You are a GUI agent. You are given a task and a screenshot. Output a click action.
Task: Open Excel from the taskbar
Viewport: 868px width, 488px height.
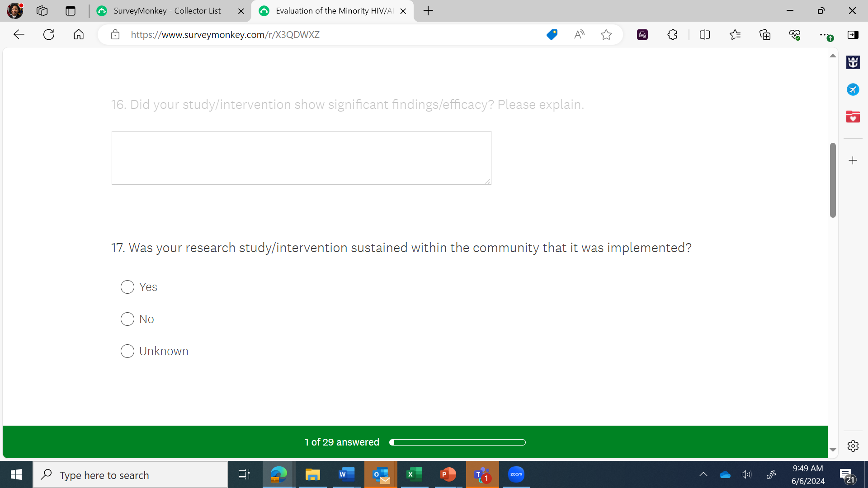[x=414, y=474]
